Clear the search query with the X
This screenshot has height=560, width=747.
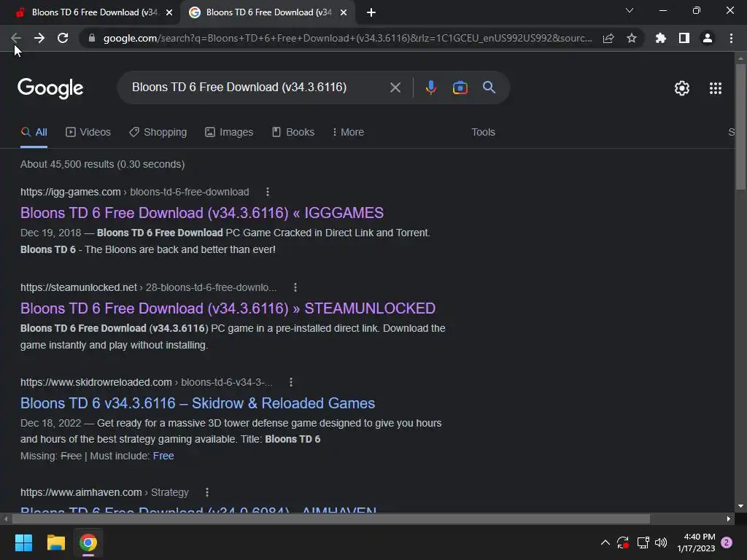pos(395,87)
